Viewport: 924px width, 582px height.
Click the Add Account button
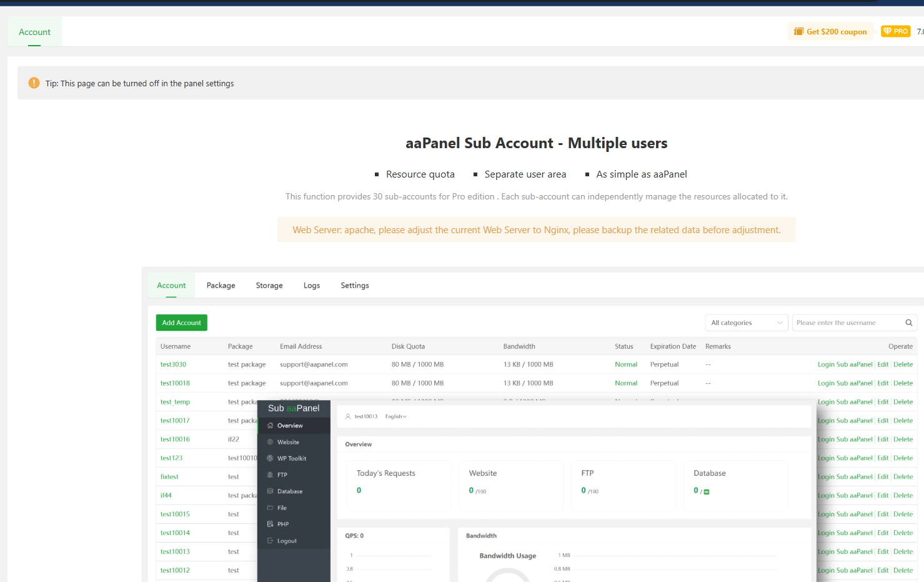point(181,323)
